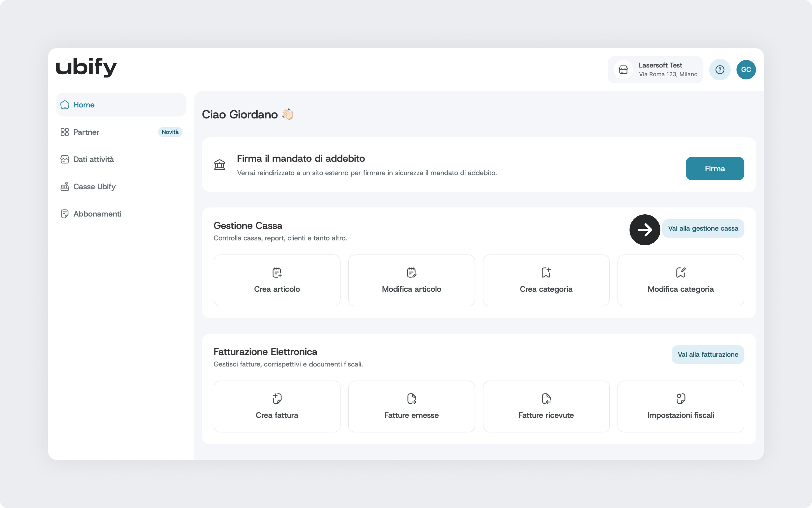Click the store icon beside Lasersoft Test

point(623,70)
